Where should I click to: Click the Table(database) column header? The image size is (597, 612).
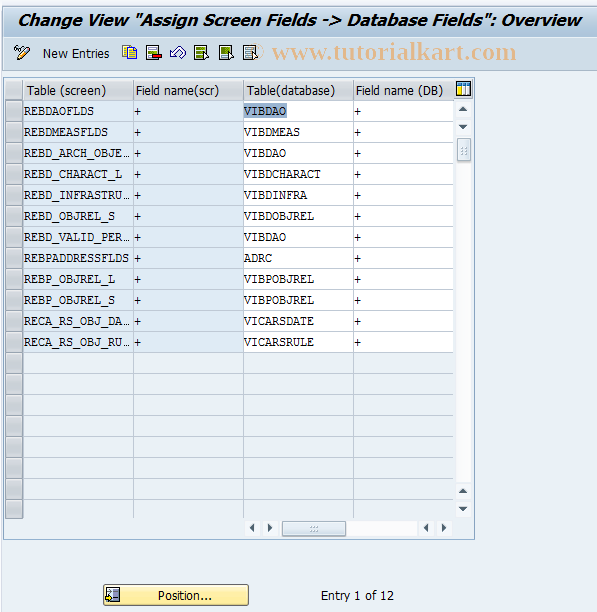298,91
